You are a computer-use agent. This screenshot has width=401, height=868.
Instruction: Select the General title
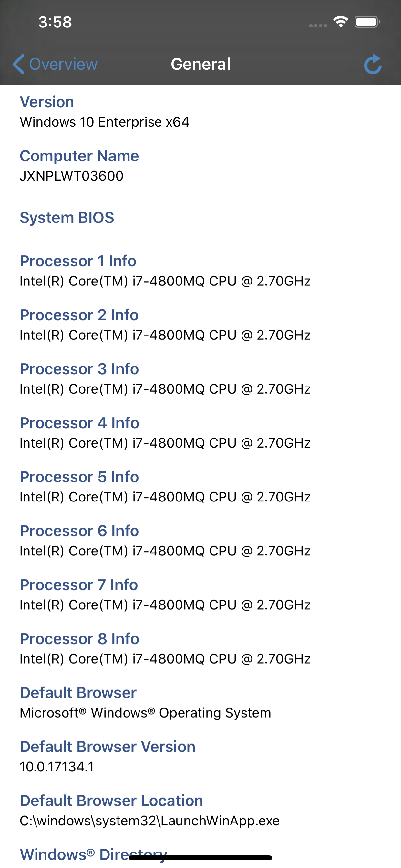pos(200,64)
